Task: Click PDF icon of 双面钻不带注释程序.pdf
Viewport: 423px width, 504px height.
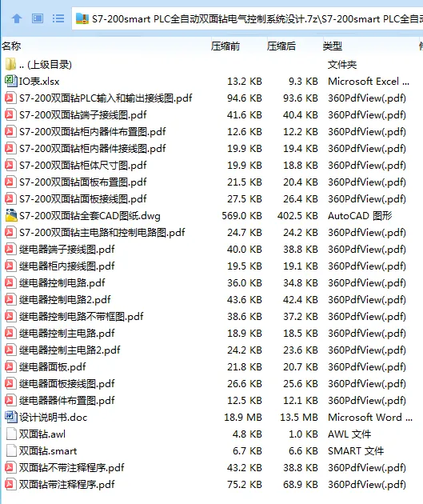Action: [10, 467]
